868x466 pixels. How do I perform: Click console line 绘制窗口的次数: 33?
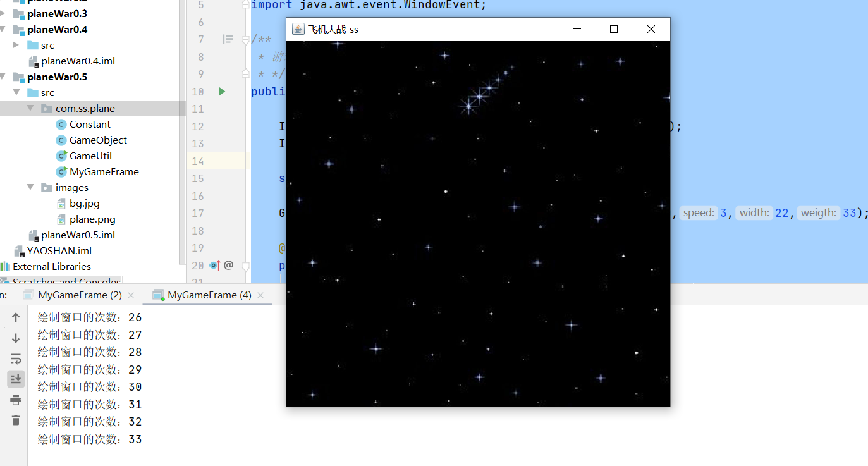tap(90, 439)
